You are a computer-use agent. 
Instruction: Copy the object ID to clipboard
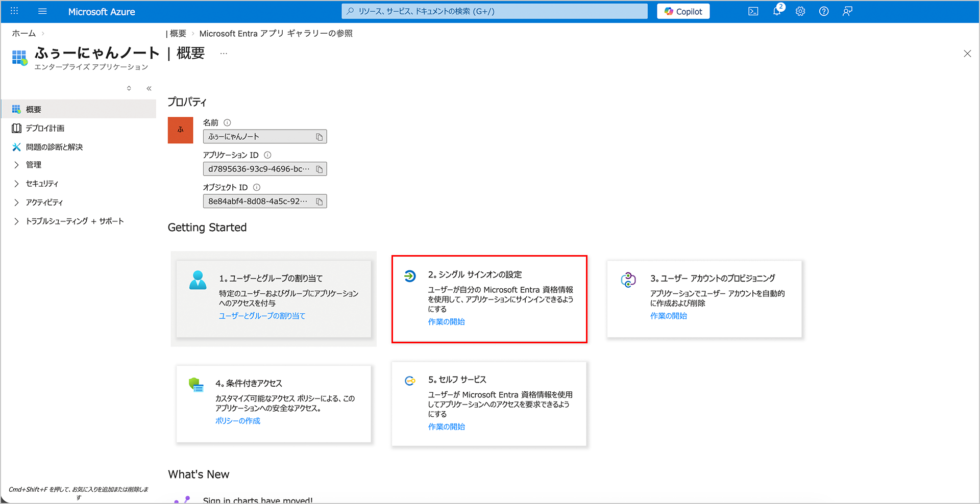click(x=319, y=201)
